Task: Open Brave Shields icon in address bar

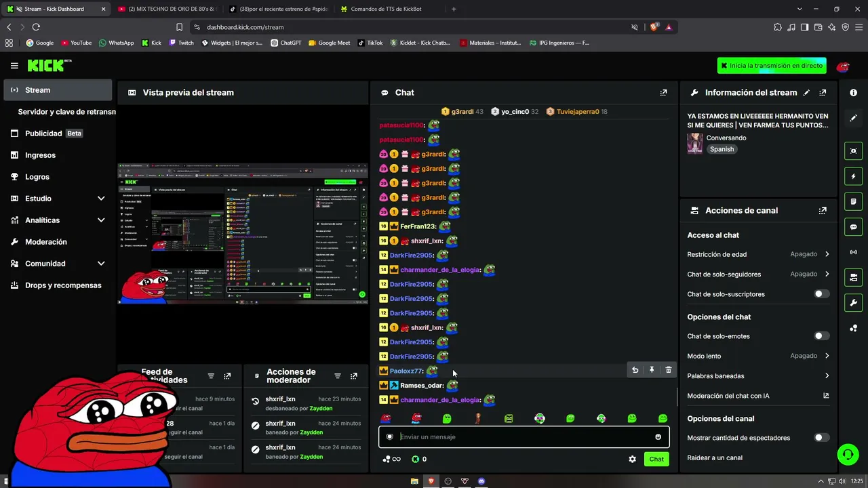Action: 654,27
